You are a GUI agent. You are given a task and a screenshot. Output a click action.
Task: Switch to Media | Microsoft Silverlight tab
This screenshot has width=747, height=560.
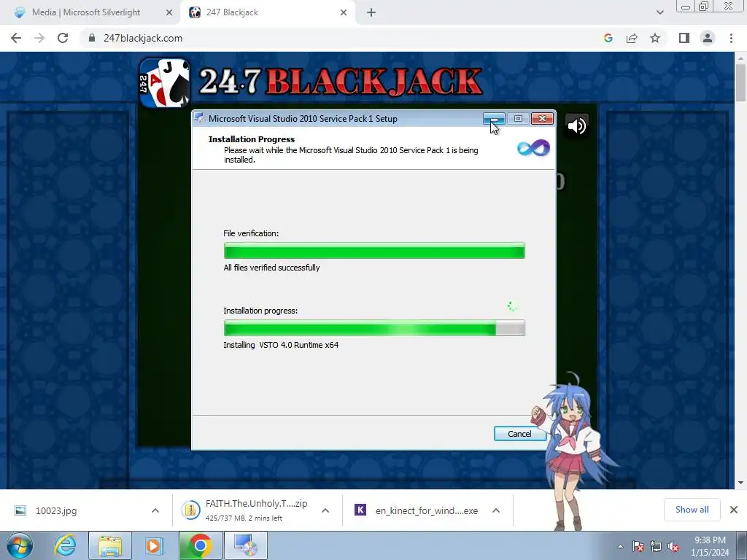[86, 12]
